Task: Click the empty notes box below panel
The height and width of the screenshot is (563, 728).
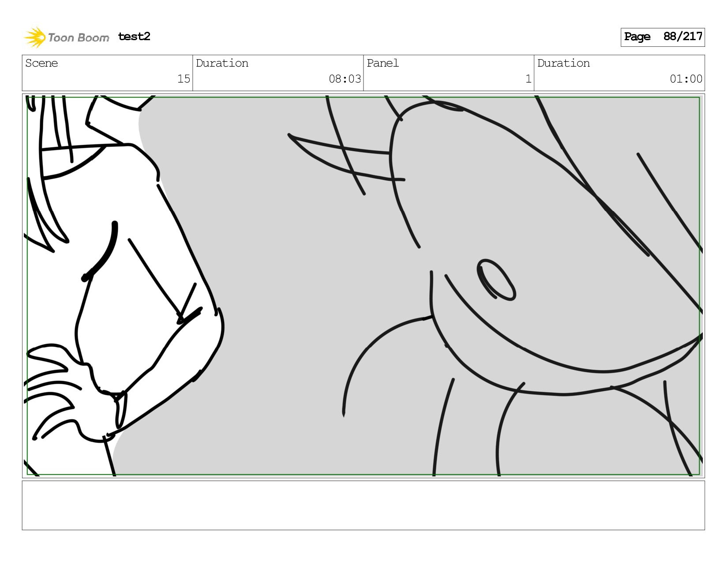Action: tap(363, 505)
